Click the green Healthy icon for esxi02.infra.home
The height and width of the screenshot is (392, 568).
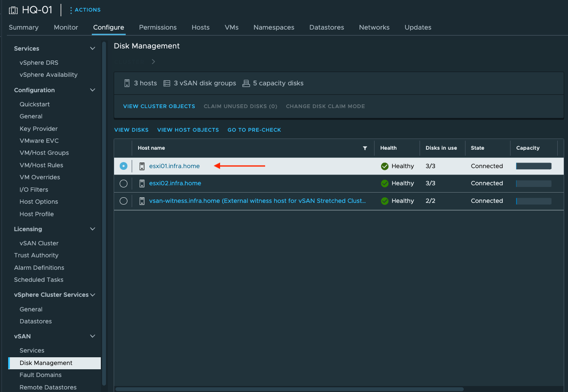point(384,183)
